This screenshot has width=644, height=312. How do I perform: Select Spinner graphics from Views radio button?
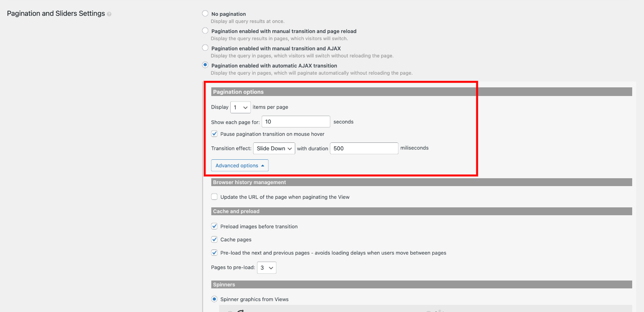[215, 299]
